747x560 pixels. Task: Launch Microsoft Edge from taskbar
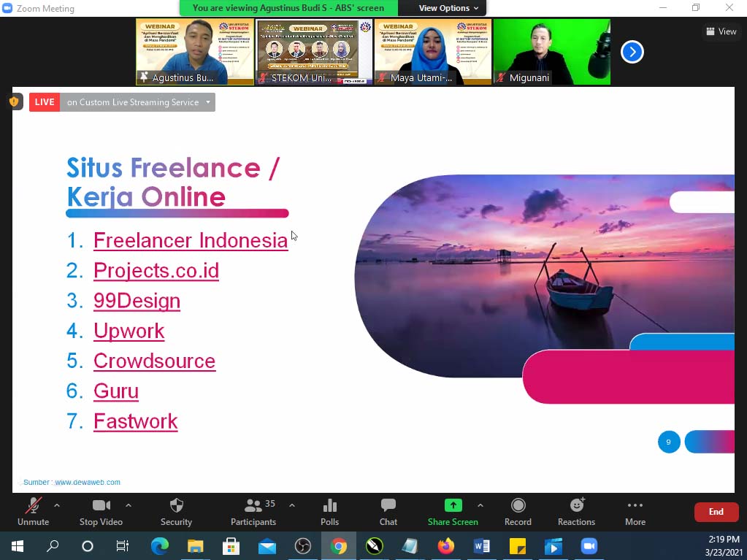click(x=160, y=545)
